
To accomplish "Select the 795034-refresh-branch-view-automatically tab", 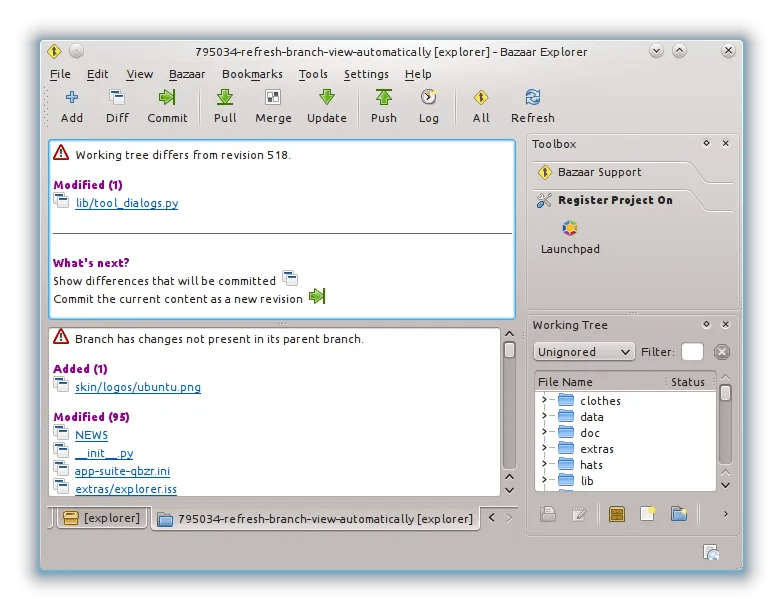I will (x=316, y=519).
